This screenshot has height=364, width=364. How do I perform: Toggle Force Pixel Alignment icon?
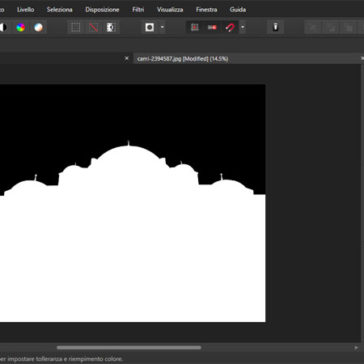tap(195, 27)
